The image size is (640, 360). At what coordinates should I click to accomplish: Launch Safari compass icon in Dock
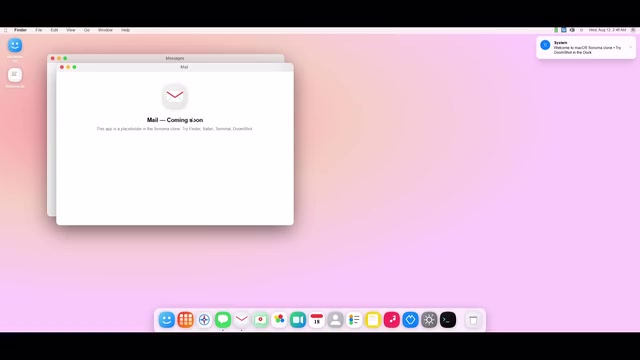tap(204, 320)
